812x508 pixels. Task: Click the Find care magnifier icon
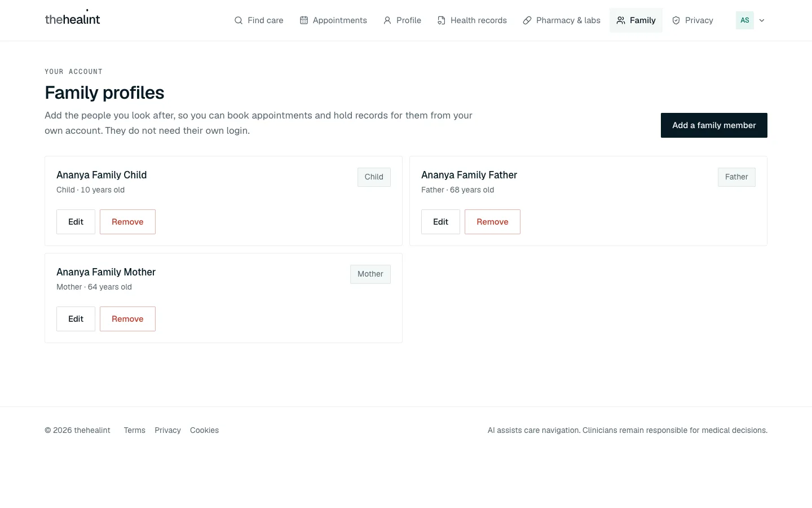pyautogui.click(x=239, y=20)
